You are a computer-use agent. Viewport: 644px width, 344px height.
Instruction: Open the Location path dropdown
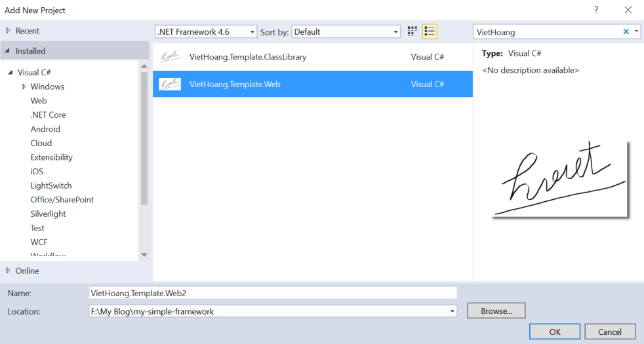[x=452, y=311]
